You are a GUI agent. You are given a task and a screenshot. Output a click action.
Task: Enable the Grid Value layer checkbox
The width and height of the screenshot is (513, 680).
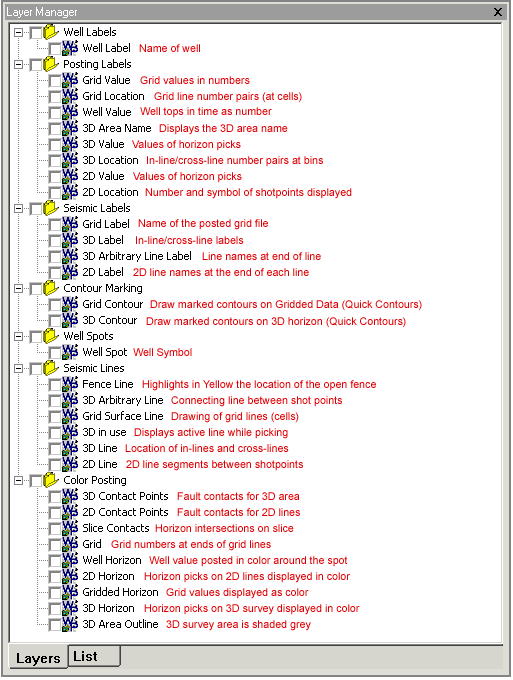point(55,81)
